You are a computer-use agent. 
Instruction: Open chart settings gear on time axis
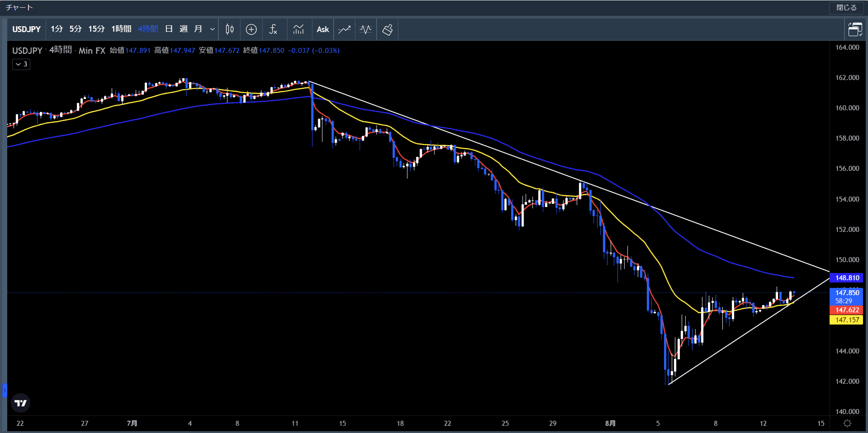pyautogui.click(x=848, y=424)
